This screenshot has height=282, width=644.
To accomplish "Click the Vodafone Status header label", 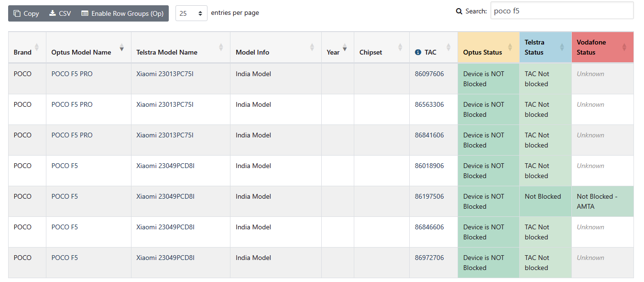I will pos(591,47).
